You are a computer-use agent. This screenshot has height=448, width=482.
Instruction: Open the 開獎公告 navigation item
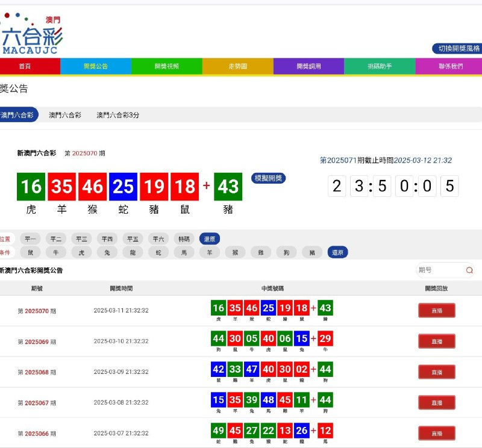[x=96, y=66]
